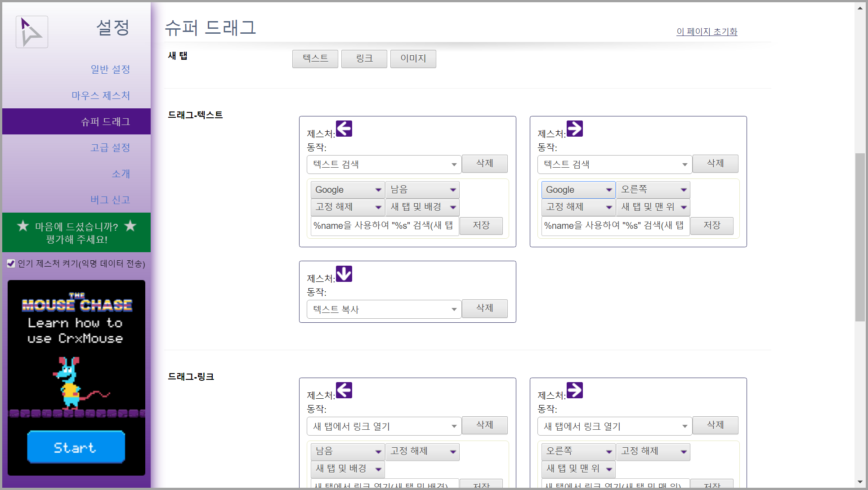Go to 마우스 제스처 settings page
Screen dimensions: 868x490
(101, 95)
